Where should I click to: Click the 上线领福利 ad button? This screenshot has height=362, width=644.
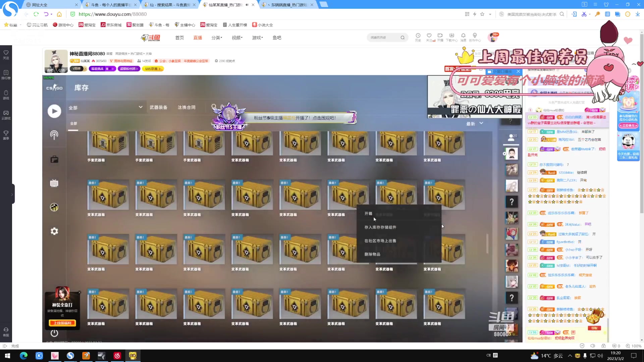pyautogui.click(x=62, y=323)
